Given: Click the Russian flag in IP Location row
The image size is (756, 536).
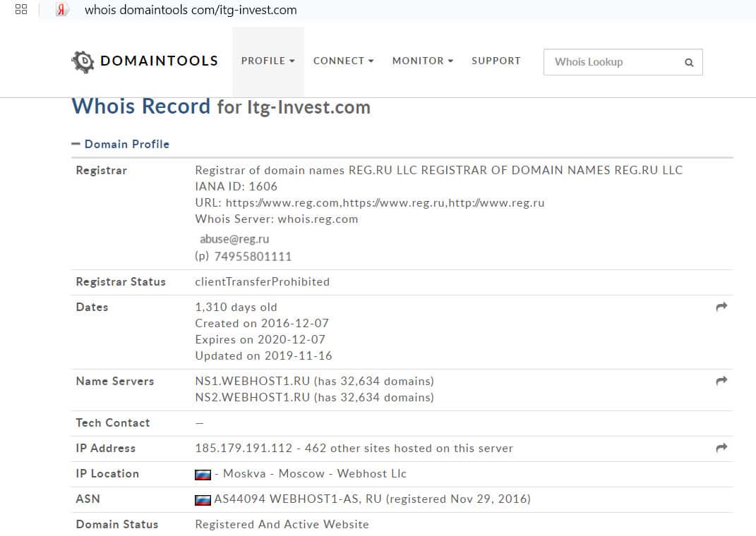Looking at the screenshot, I should click(203, 475).
